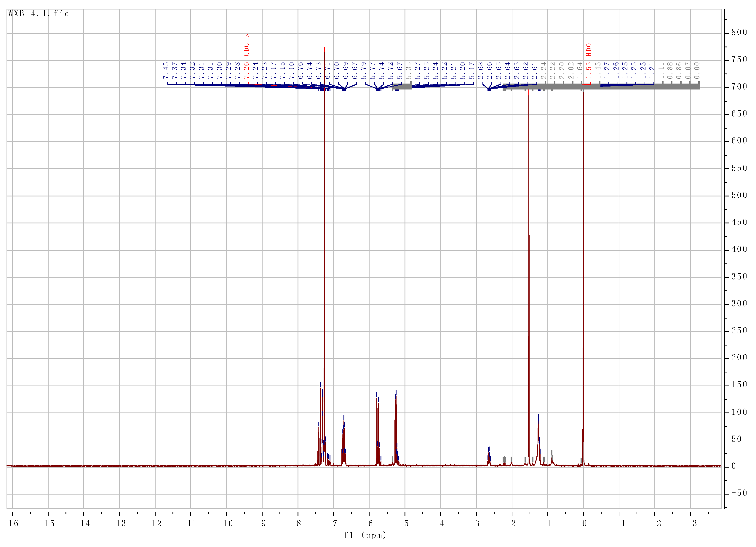The image size is (756, 547).
Task: Click the -3 ppm x-axis tick label
Action: [x=692, y=523]
